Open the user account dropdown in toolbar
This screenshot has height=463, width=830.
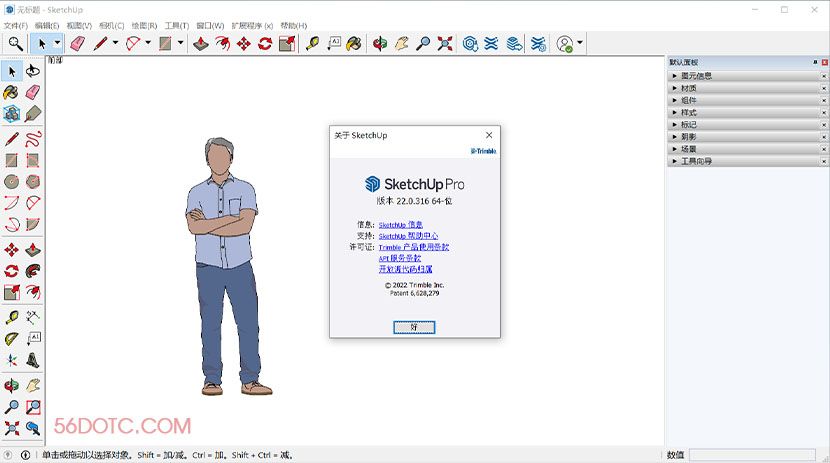click(580, 43)
